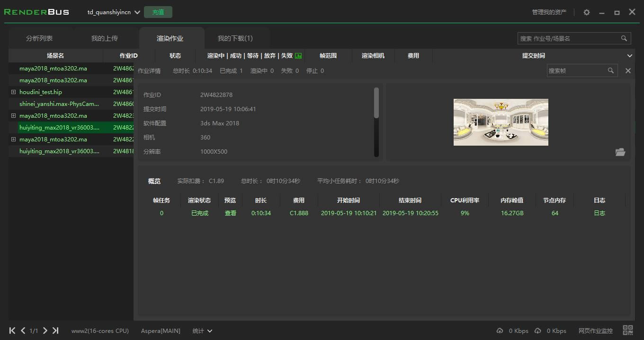This screenshot has height=340, width=644.
Task: Expand the houdini_test.hip row
Action: [x=13, y=92]
